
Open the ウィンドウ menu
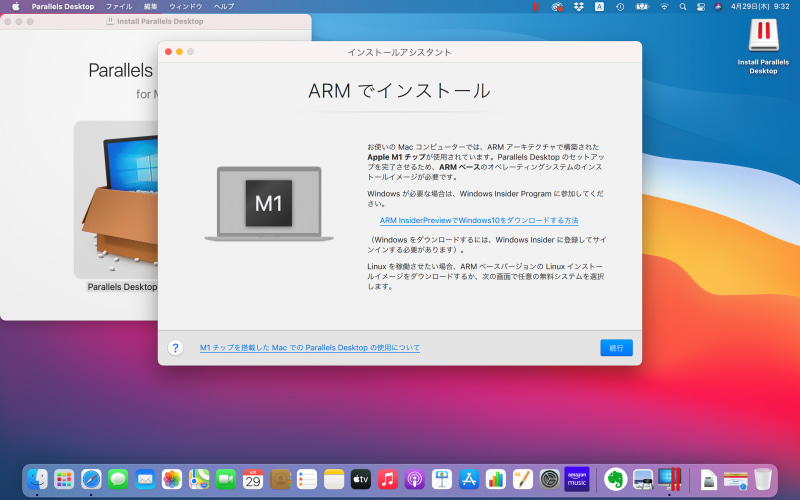[x=186, y=7]
